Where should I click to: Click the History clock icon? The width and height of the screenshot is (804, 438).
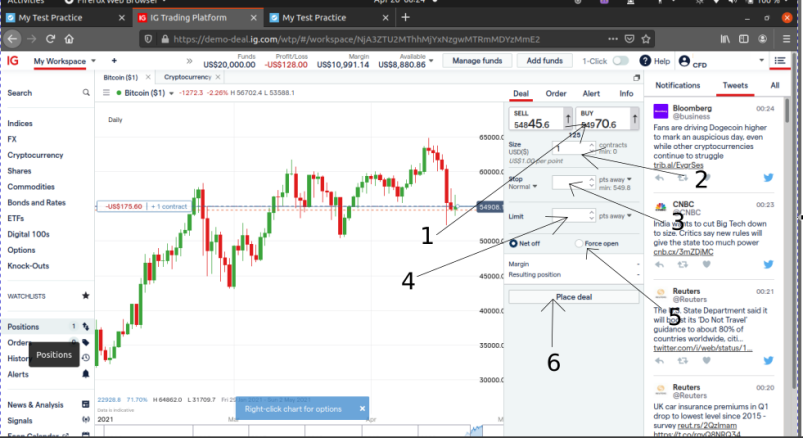pyautogui.click(x=86, y=358)
